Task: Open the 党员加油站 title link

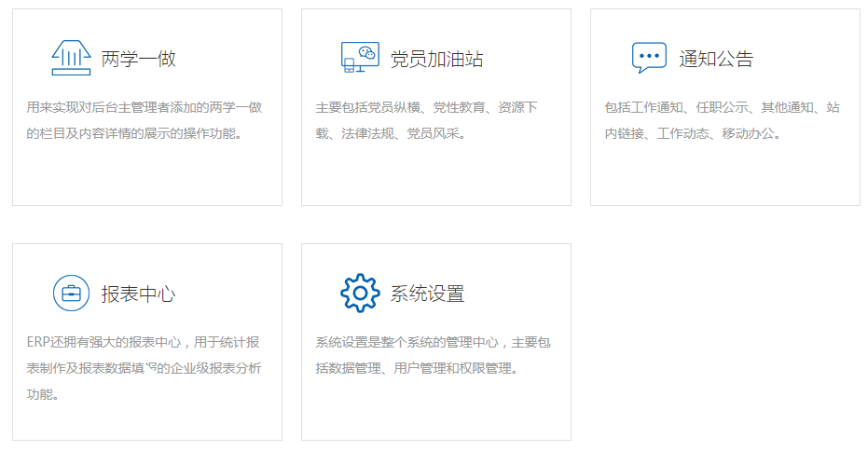Action: tap(436, 60)
